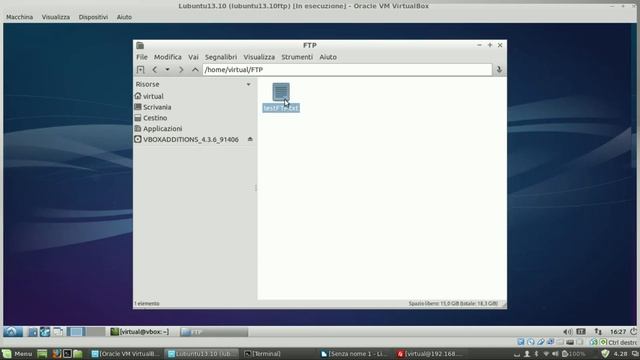Go up to parent folder
Image resolution: width=640 pixels, height=360 pixels.
[195, 70]
